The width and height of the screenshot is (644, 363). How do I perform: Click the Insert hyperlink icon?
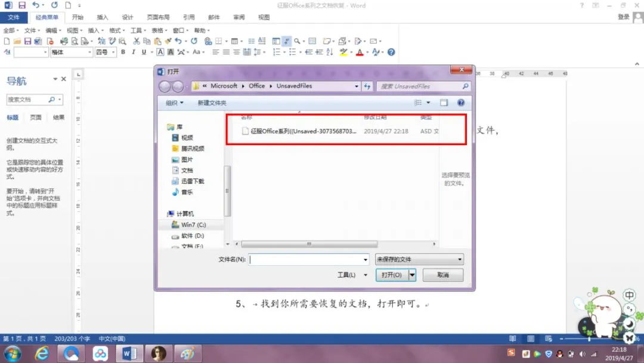tap(208, 41)
